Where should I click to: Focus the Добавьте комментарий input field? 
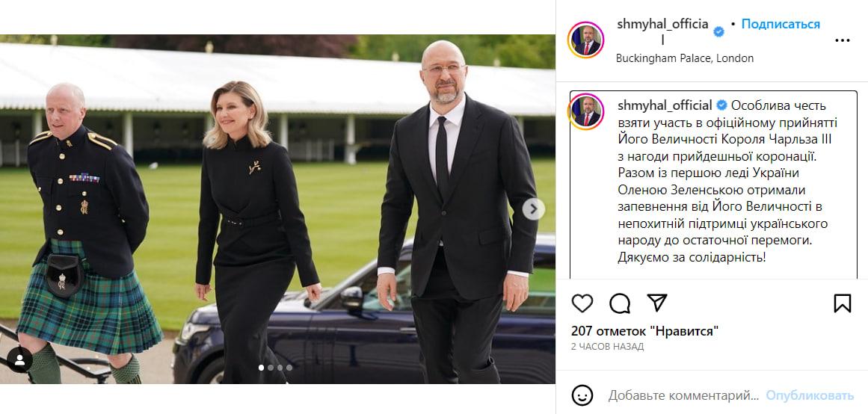683,395
